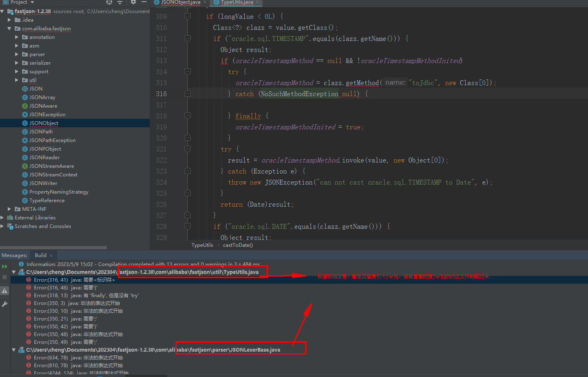Click JSONStreamAware interface icon
The image size is (588, 377).
pyautogui.click(x=25, y=166)
